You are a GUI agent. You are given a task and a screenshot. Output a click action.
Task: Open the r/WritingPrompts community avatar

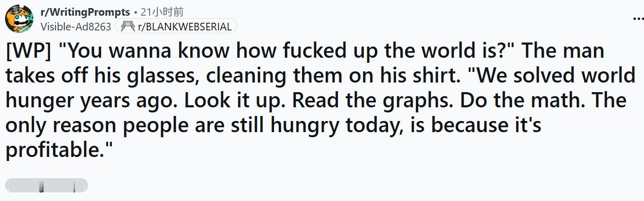[19, 19]
